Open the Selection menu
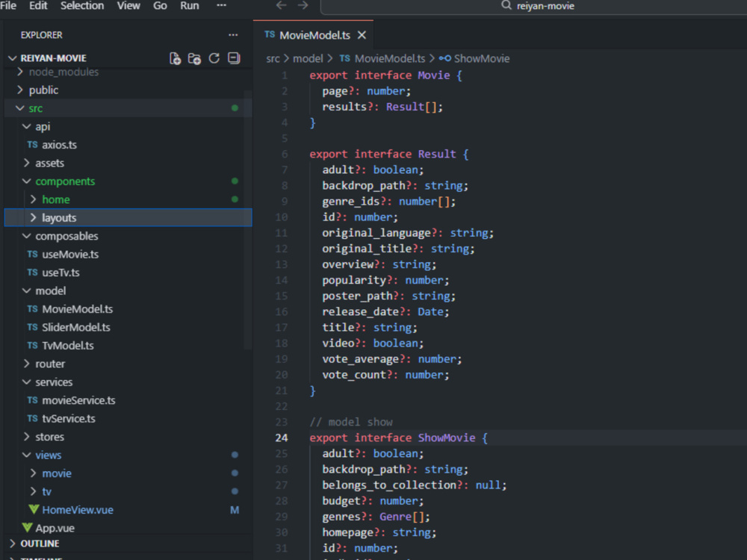 82,6
